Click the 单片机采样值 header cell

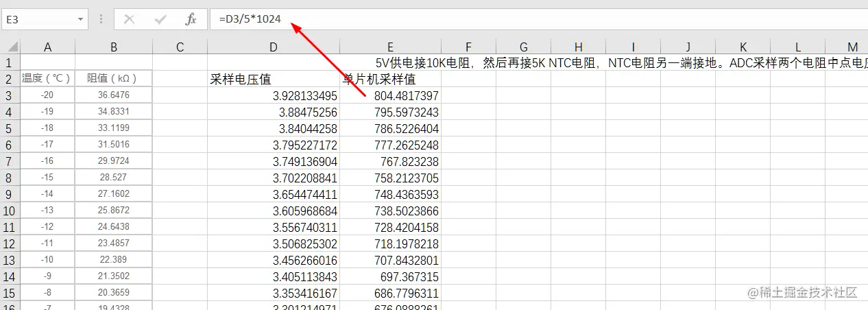[x=390, y=79]
